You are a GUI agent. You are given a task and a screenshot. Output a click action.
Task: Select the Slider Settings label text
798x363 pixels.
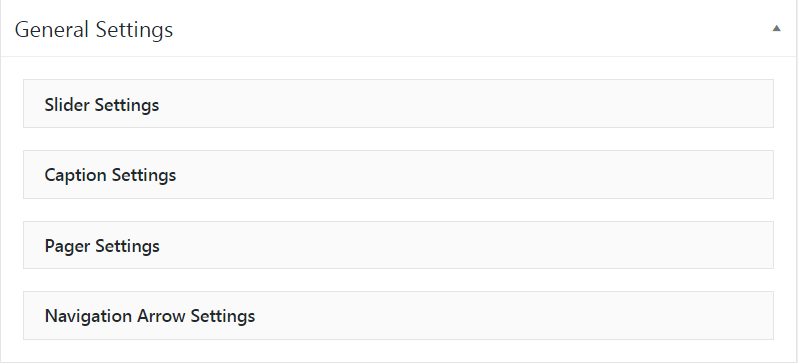point(102,105)
